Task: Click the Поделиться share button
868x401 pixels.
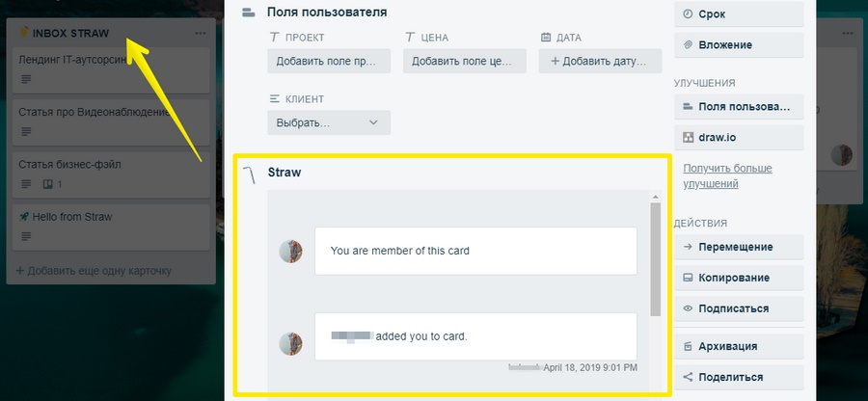Action: 739,377
